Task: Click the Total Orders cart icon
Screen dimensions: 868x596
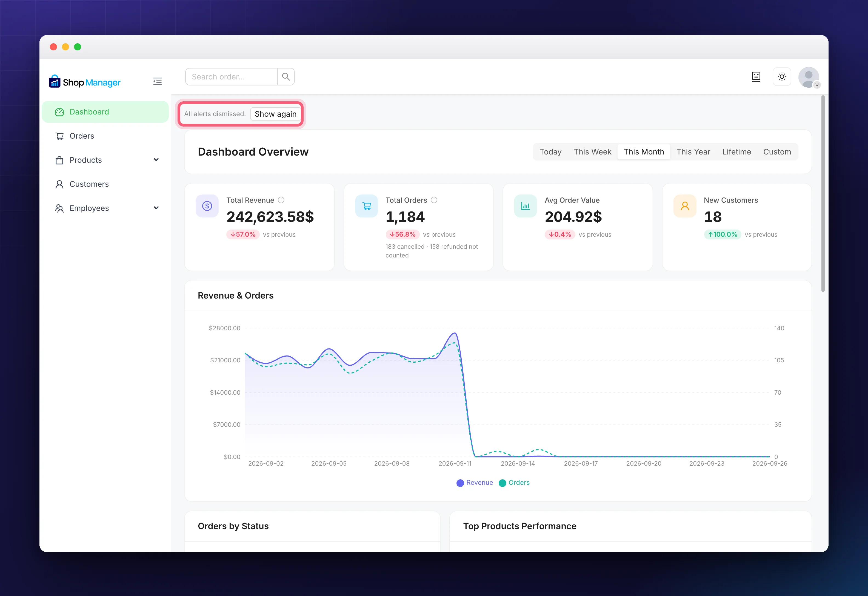Action: pos(366,206)
